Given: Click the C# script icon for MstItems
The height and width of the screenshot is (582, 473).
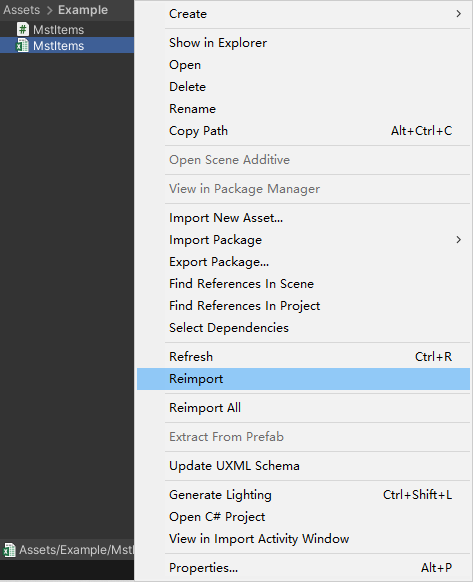Looking at the screenshot, I should click(x=23, y=30).
